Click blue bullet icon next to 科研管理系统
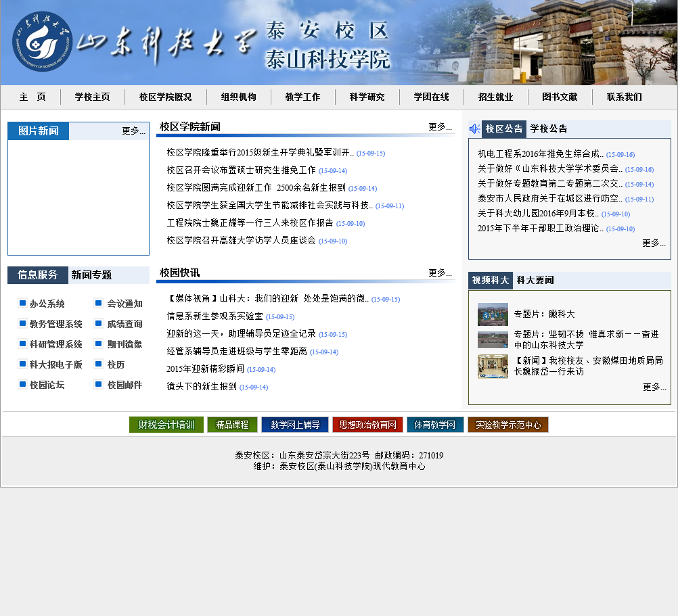 click(x=23, y=343)
